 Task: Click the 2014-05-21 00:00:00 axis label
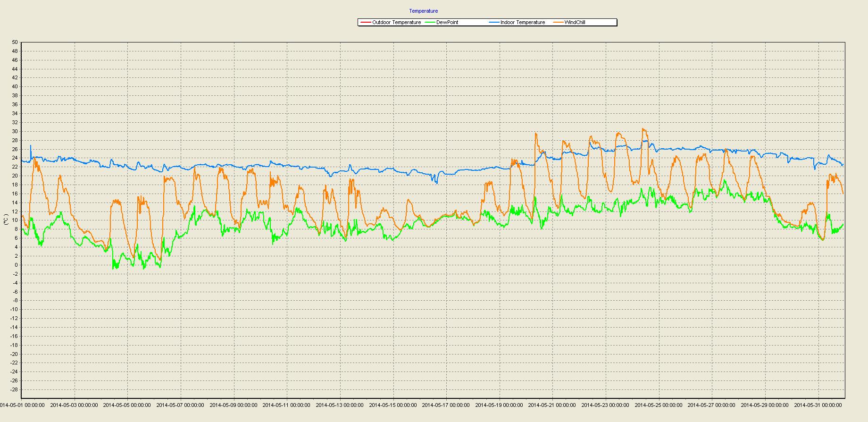point(552,405)
